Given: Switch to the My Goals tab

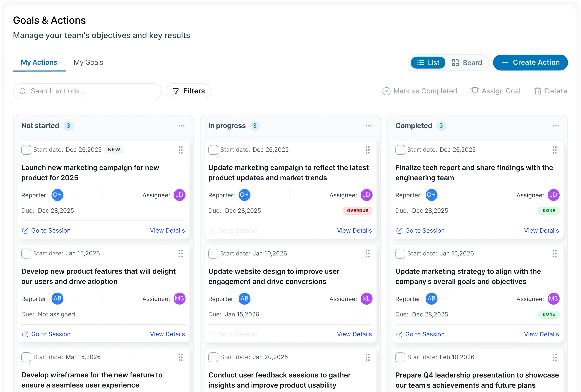Looking at the screenshot, I should point(88,62).
